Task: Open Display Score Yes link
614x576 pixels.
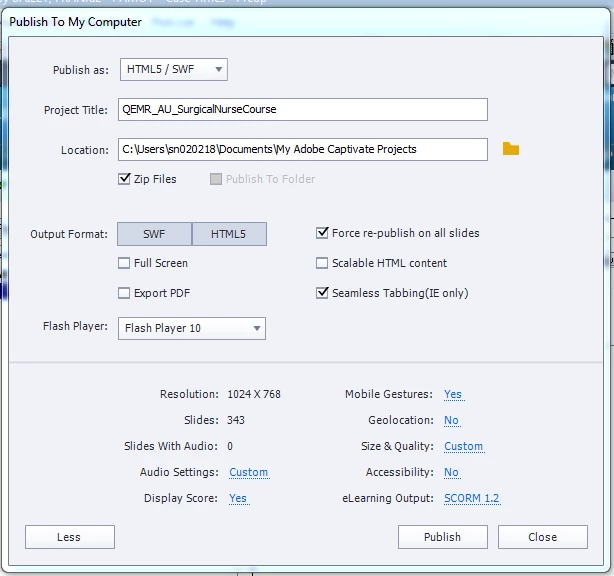Action: click(x=238, y=498)
